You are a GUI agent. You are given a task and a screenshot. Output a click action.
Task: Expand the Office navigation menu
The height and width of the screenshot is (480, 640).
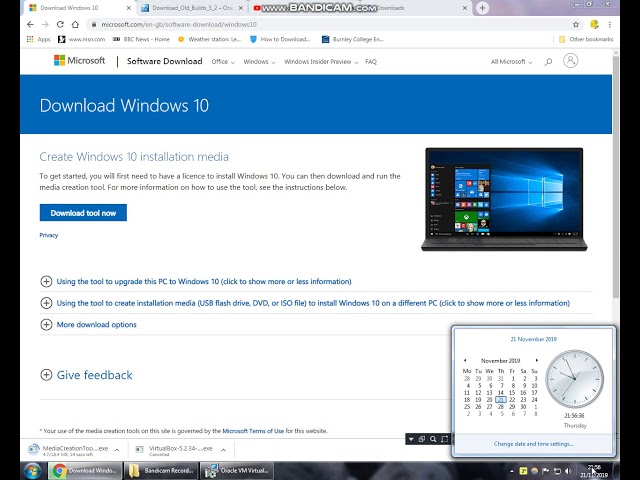pyautogui.click(x=223, y=62)
